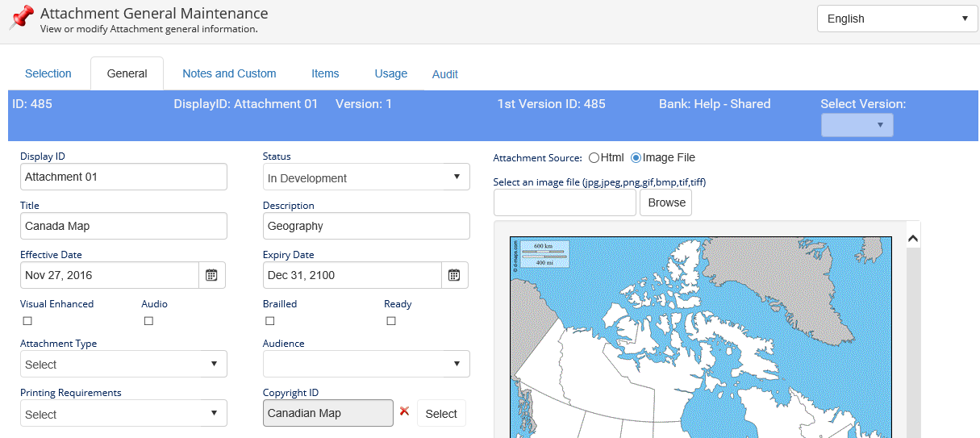Viewport: 980px width, 438px height.
Task: Remove Copyright ID with red X icon
Action: coord(405,411)
